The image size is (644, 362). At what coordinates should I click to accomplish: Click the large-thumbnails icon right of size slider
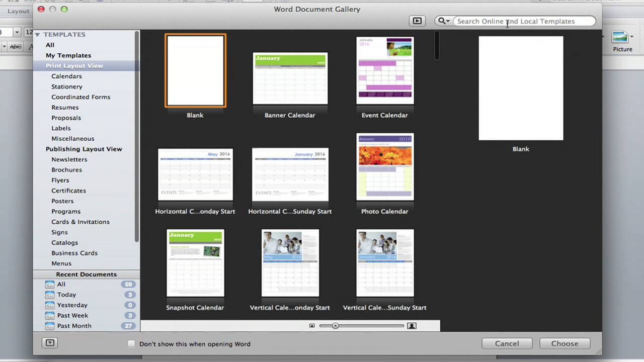(412, 326)
